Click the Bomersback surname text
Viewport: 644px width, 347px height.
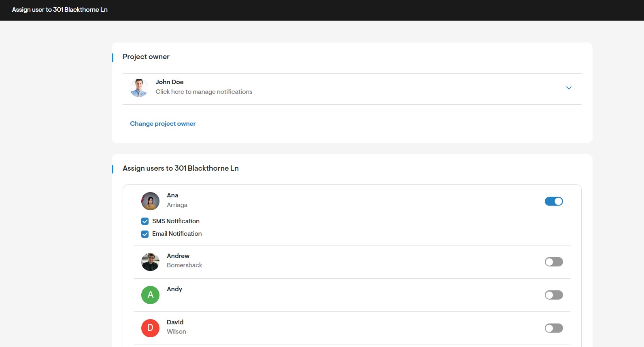tap(185, 265)
